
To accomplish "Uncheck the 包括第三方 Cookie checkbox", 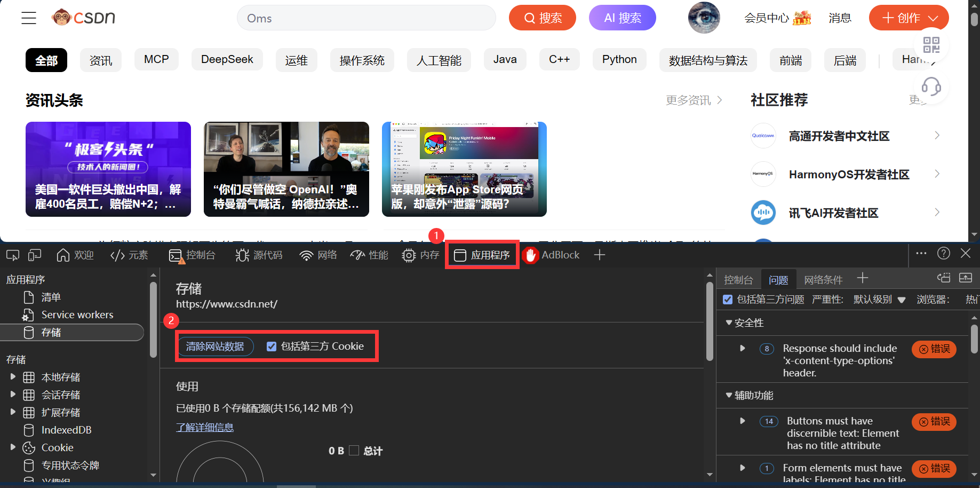I will coord(272,346).
